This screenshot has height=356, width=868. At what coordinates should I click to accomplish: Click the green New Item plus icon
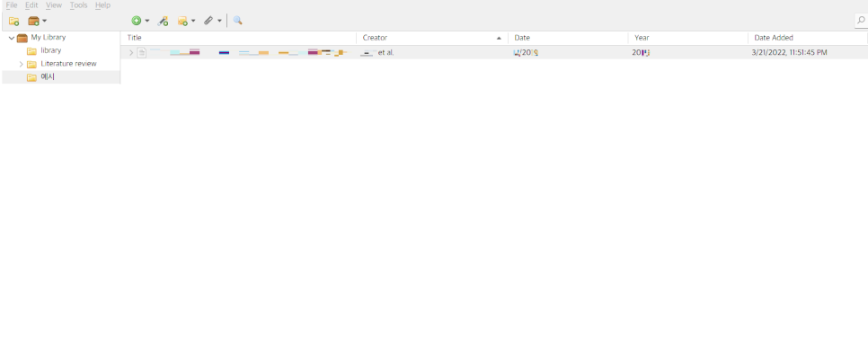[x=137, y=21]
